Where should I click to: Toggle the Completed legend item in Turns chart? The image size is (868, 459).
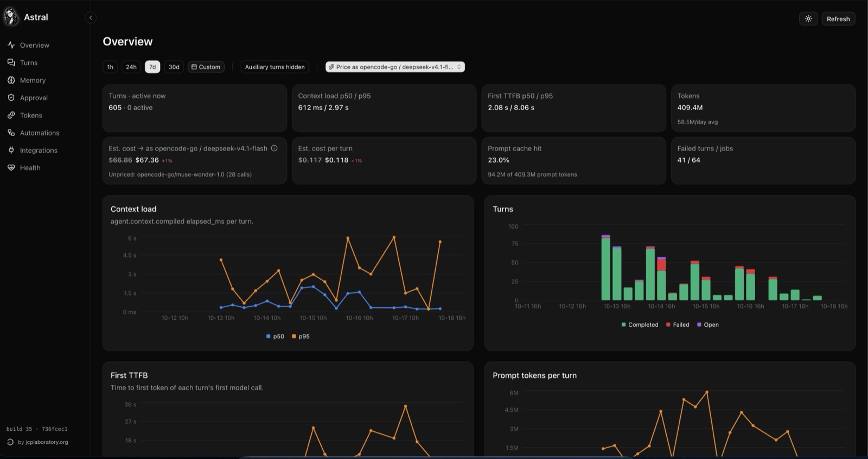(x=640, y=325)
